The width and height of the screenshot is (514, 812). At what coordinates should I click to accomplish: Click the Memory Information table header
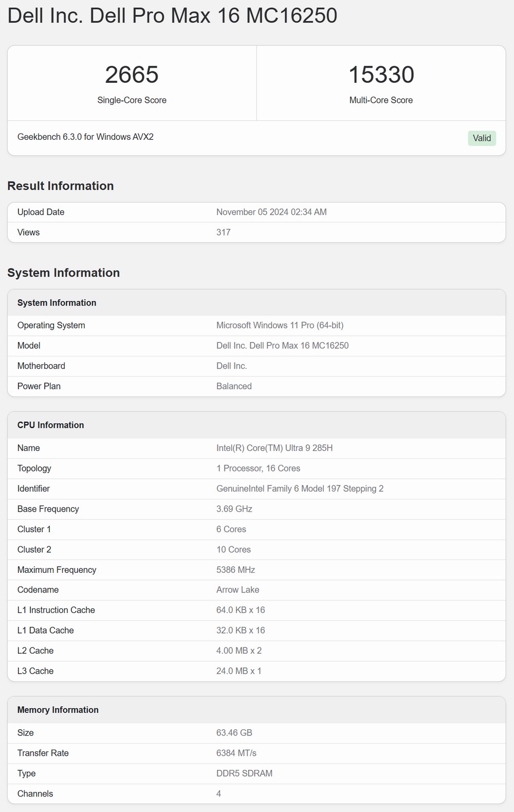(58, 710)
